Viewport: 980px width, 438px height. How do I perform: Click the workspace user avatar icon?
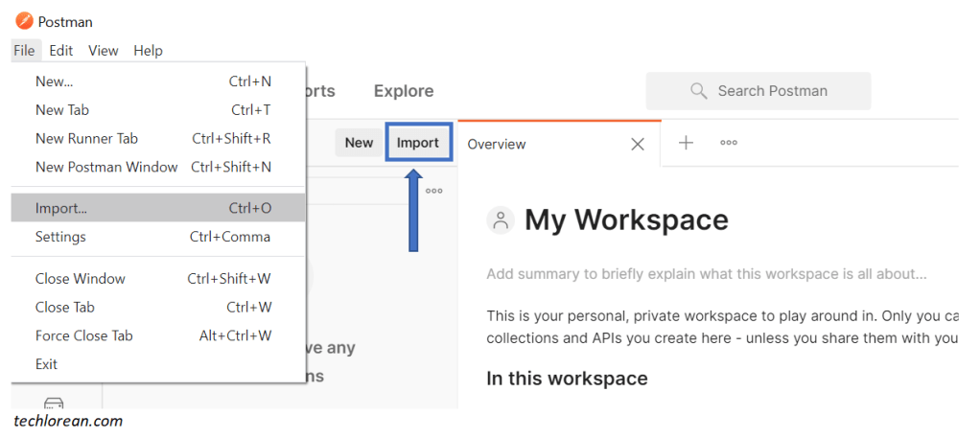tap(500, 219)
